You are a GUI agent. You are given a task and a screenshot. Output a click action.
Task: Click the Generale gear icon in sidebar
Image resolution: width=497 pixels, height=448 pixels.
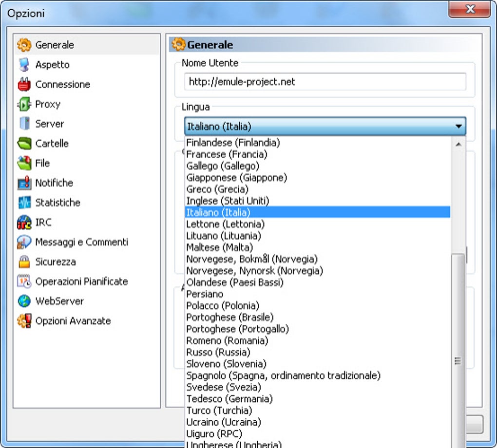(24, 45)
